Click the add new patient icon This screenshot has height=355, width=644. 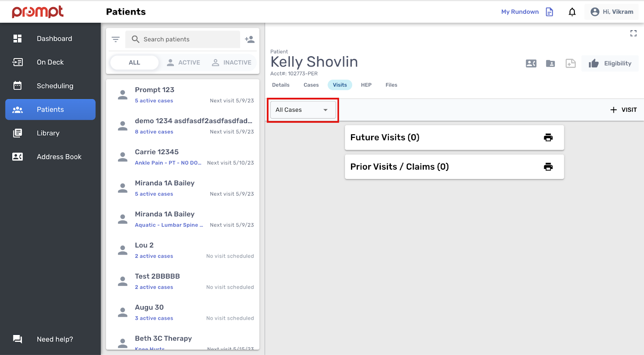click(x=250, y=39)
